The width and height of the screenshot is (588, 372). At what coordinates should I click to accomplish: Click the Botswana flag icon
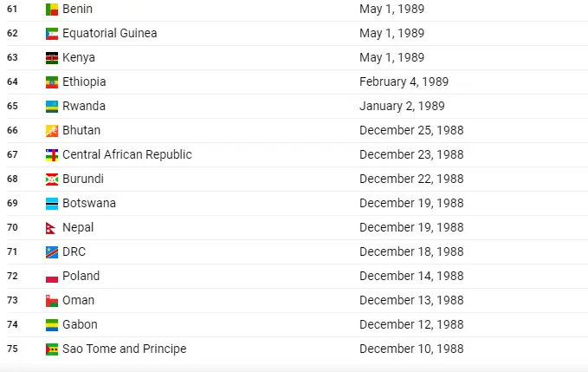click(x=52, y=204)
